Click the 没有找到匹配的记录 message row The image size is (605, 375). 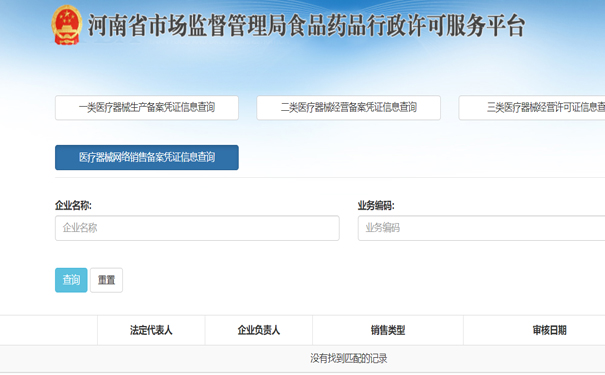(x=302, y=359)
